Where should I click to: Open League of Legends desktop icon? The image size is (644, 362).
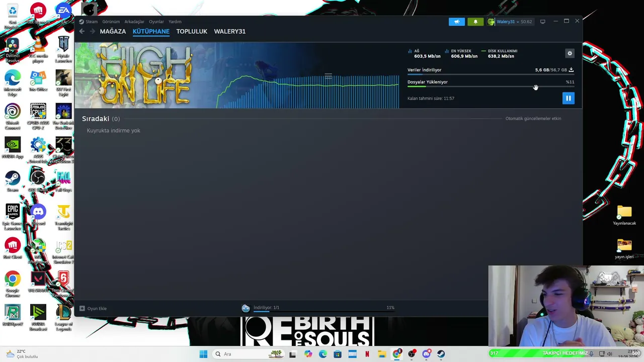pyautogui.click(x=63, y=318)
